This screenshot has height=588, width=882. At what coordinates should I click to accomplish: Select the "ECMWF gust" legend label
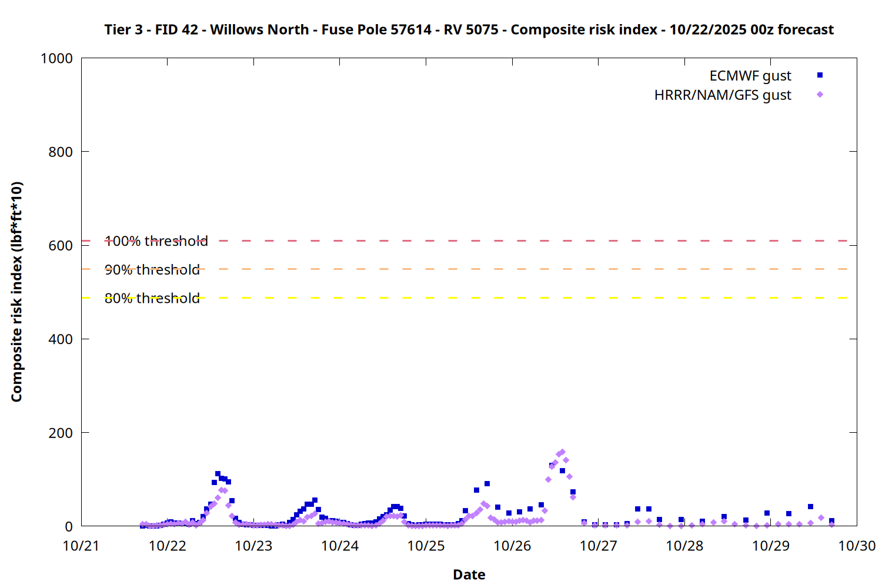click(x=750, y=76)
